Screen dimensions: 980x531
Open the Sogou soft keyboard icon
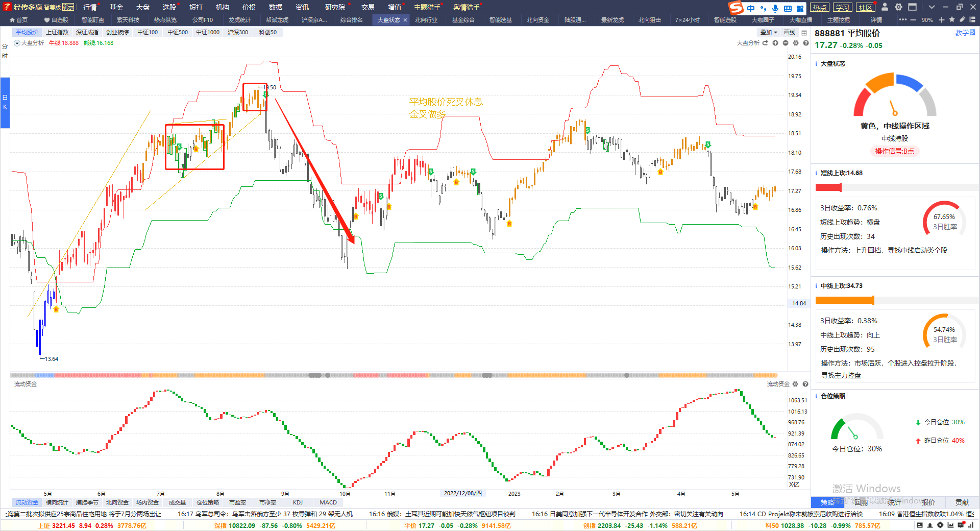coord(788,8)
